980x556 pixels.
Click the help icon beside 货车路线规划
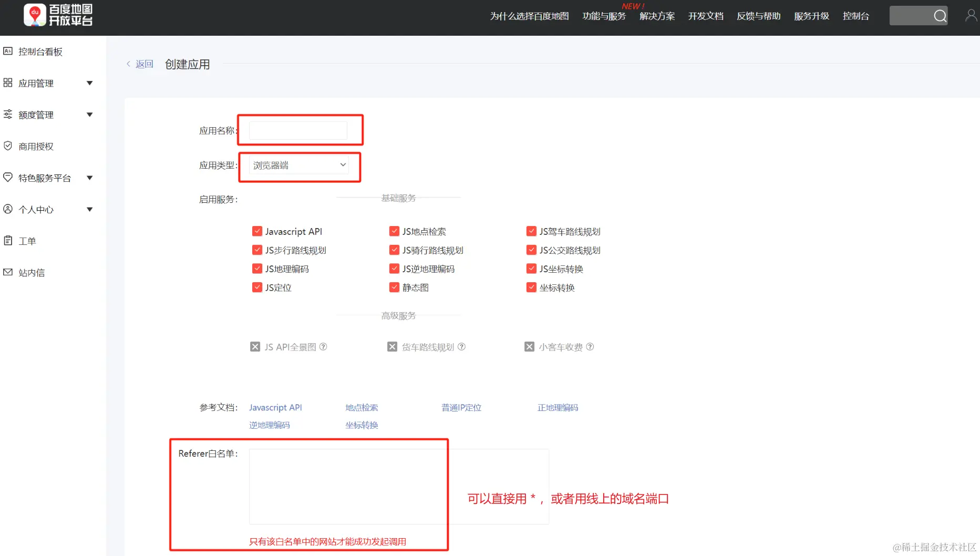461,347
